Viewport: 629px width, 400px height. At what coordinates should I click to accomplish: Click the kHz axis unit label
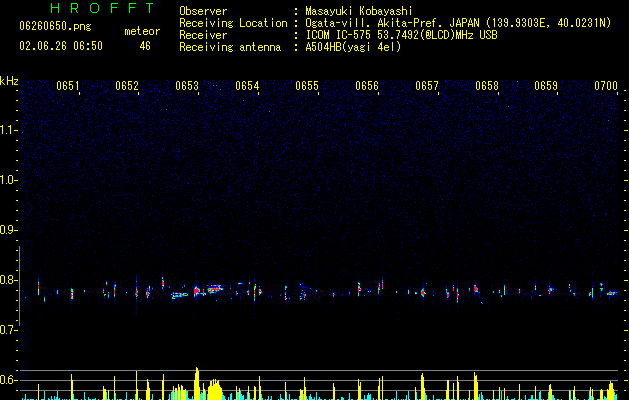click(9, 81)
